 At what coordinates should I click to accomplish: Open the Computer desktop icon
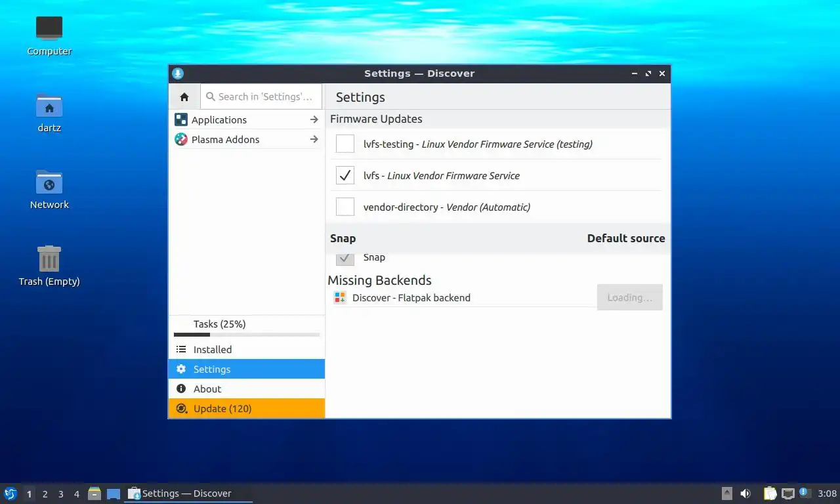tap(49, 28)
